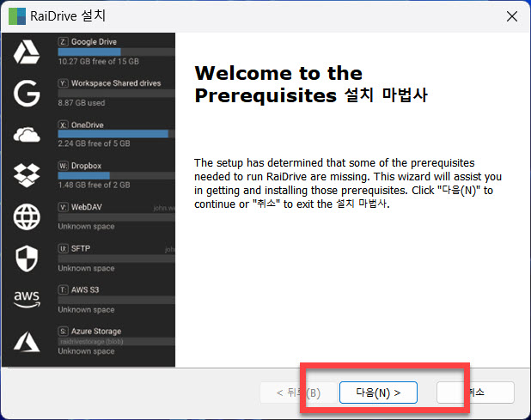
Task: Click the 'Workspace Shared drives' label
Action: [116, 83]
